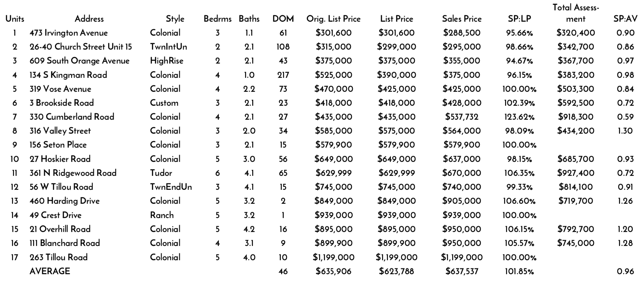The width and height of the screenshot is (644, 283).
Task: Click 361 N Ridgewood Road address
Action: 73,173
